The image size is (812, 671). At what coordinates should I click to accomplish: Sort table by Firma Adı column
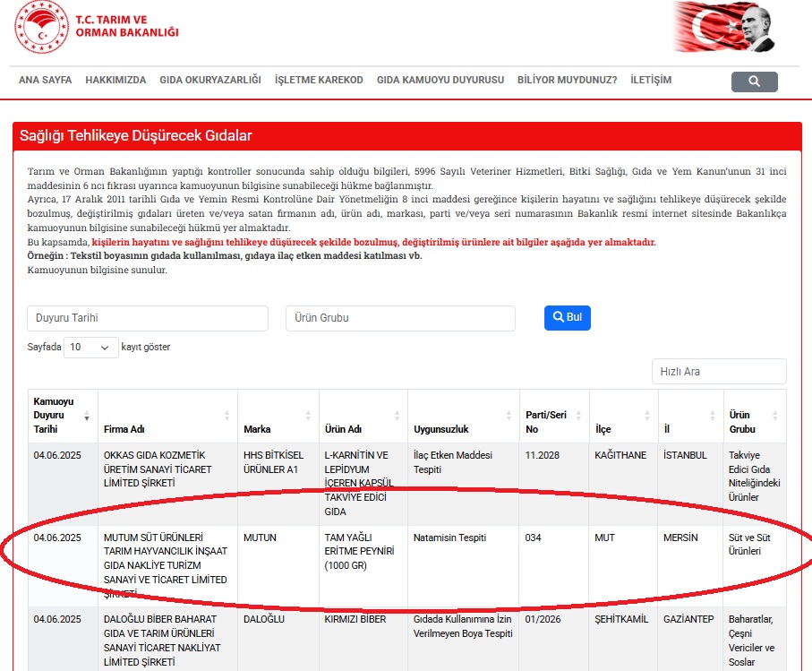tap(227, 416)
